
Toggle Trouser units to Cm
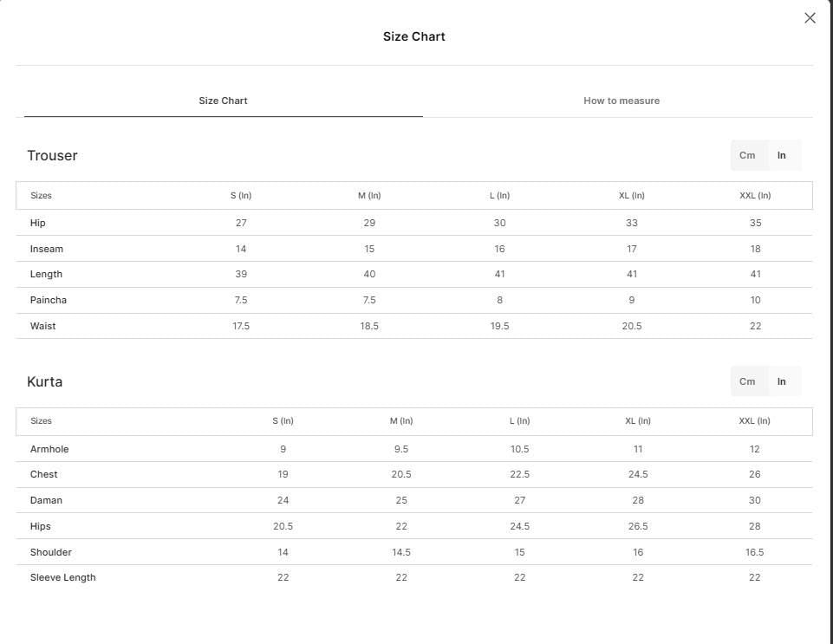747,155
